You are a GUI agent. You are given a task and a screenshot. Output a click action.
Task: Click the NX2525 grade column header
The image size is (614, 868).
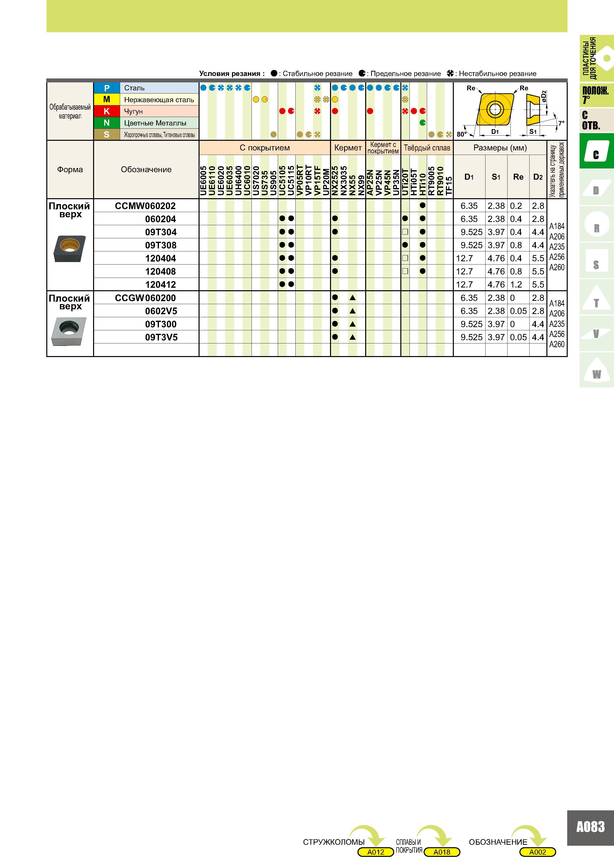tap(335, 181)
